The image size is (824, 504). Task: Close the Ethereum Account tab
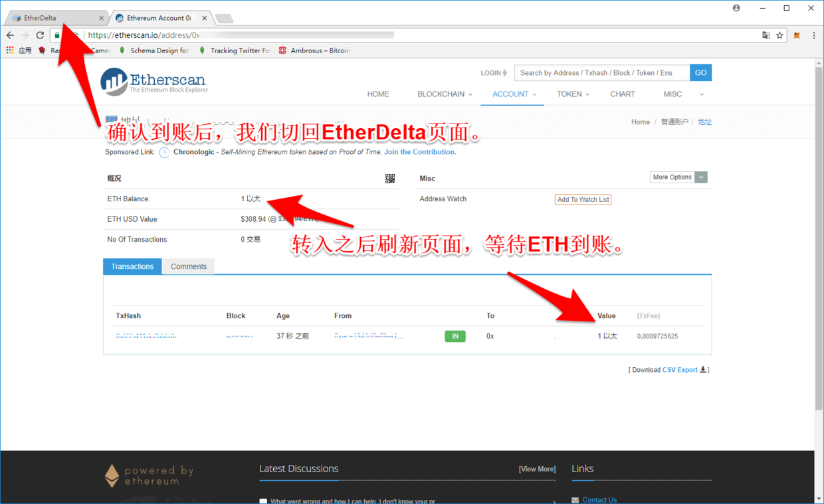pyautogui.click(x=205, y=19)
